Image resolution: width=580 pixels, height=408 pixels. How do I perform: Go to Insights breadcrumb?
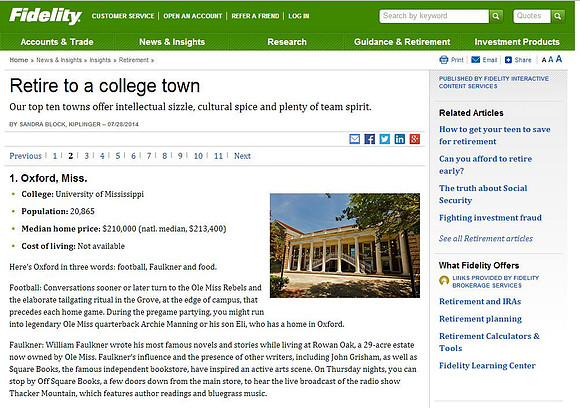coord(100,60)
